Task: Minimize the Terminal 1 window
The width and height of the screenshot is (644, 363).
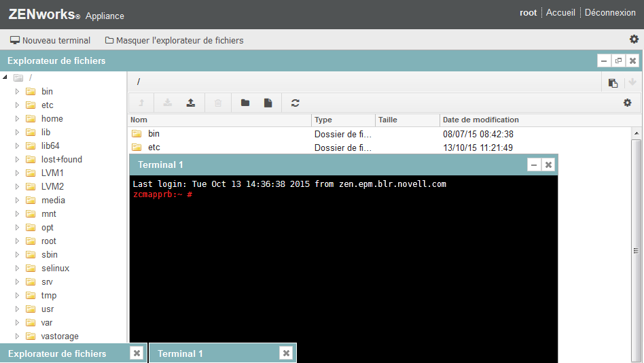Action: point(534,165)
